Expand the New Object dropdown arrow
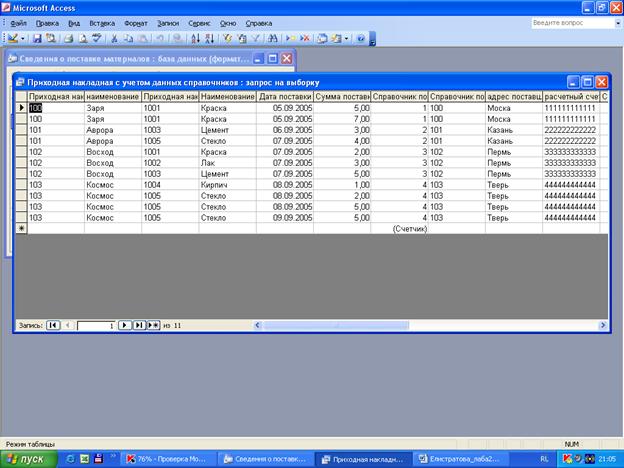Viewport: 624px width, 468px height. pyautogui.click(x=346, y=38)
